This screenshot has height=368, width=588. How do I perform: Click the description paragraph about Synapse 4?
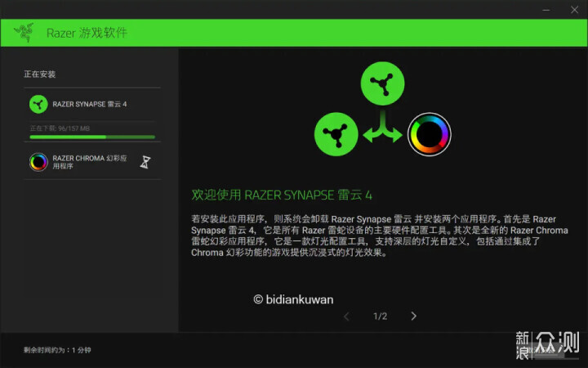pos(380,236)
